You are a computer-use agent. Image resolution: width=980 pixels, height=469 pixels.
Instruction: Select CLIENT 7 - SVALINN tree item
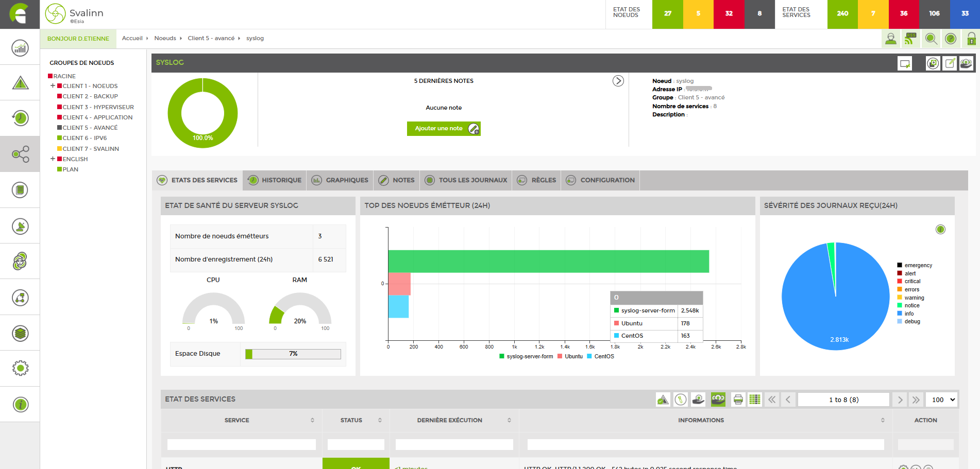91,149
